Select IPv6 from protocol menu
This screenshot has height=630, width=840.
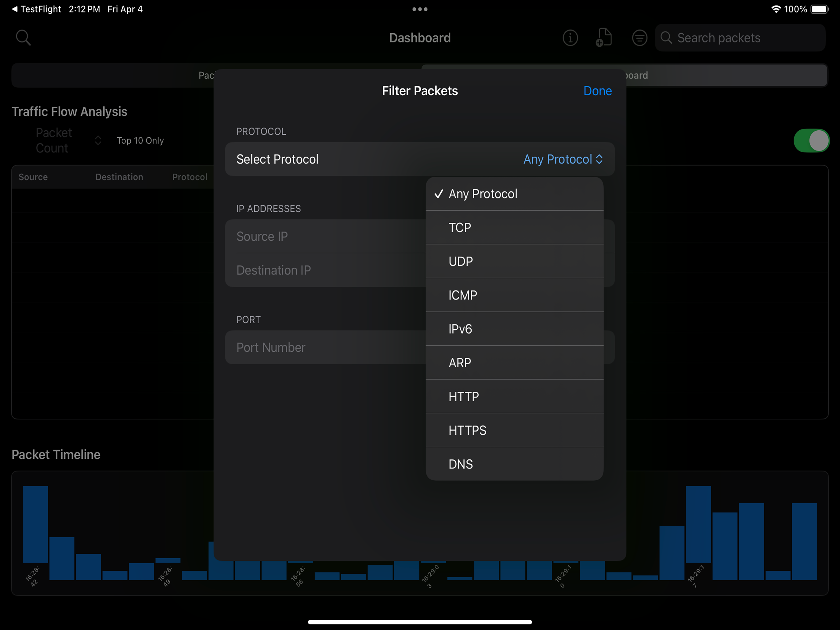(514, 329)
